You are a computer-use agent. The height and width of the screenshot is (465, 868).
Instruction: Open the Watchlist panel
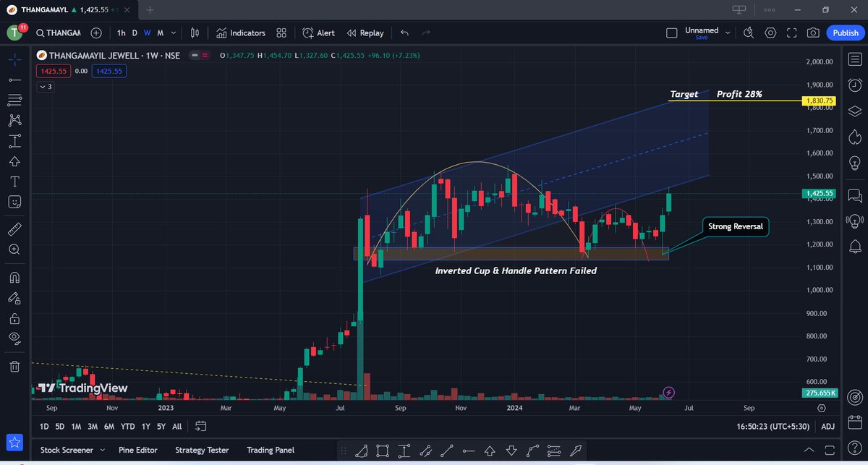[854, 59]
